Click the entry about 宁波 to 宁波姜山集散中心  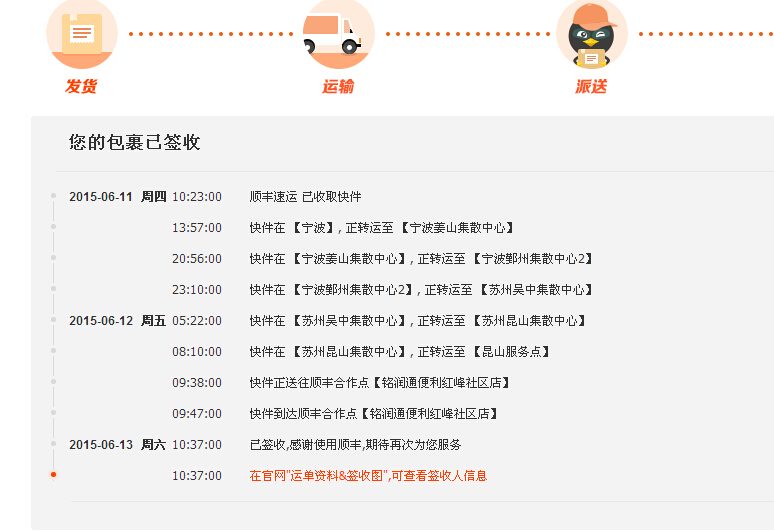tap(382, 228)
